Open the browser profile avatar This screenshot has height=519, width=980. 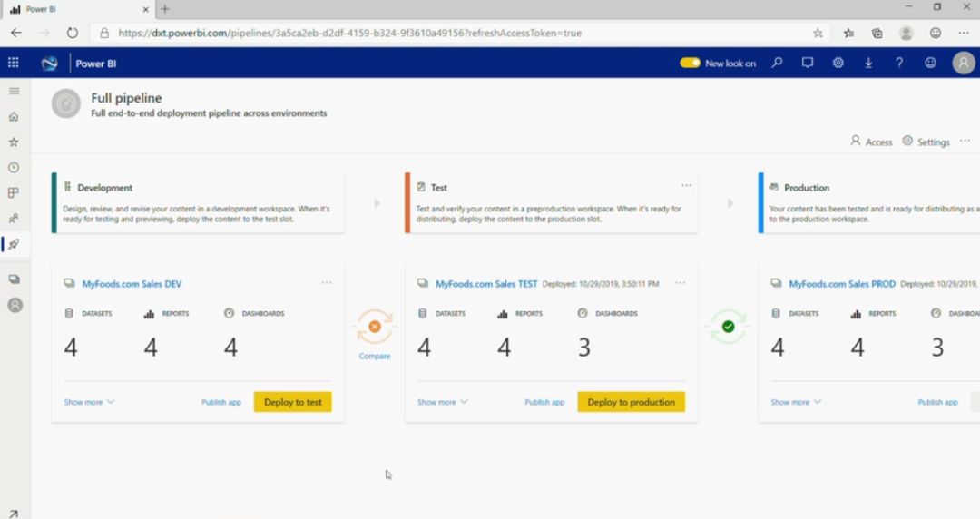tap(906, 34)
